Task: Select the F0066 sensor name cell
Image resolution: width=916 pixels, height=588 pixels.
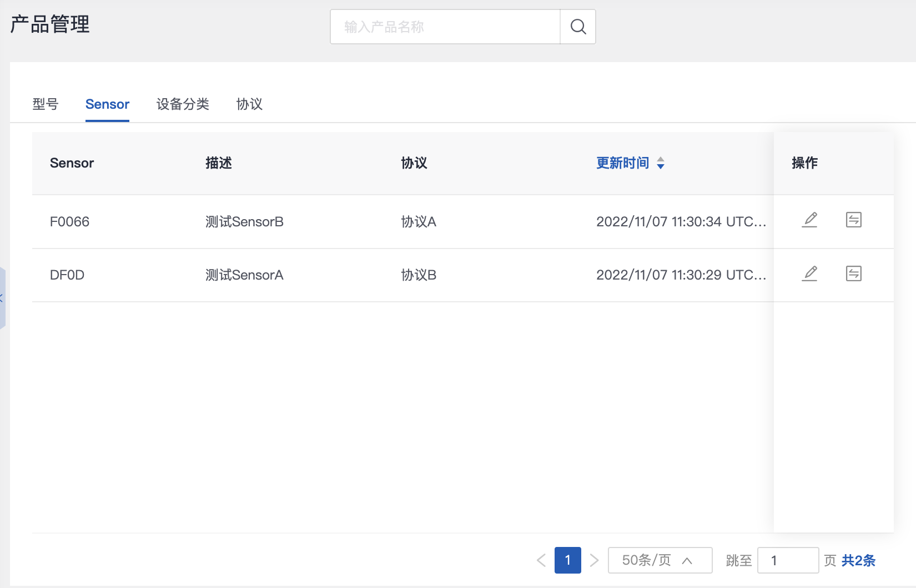Action: (70, 222)
